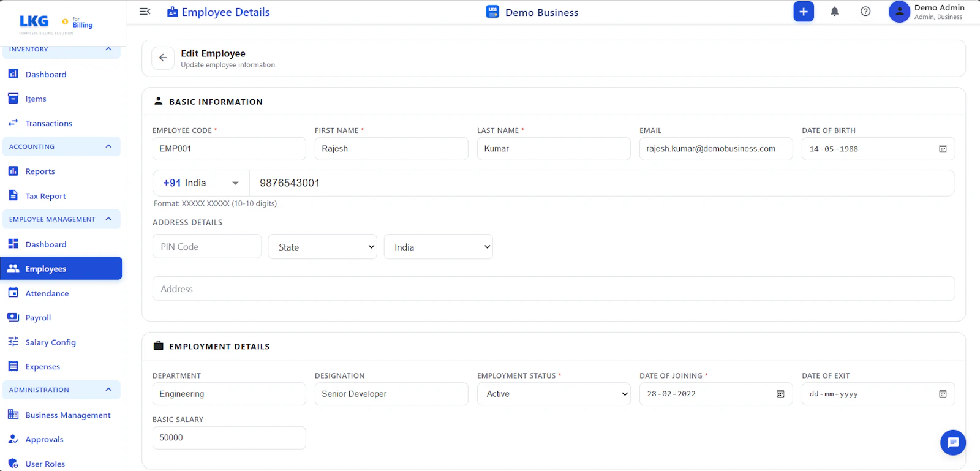
Task: Click Demo Business logo icon
Action: tap(492, 12)
